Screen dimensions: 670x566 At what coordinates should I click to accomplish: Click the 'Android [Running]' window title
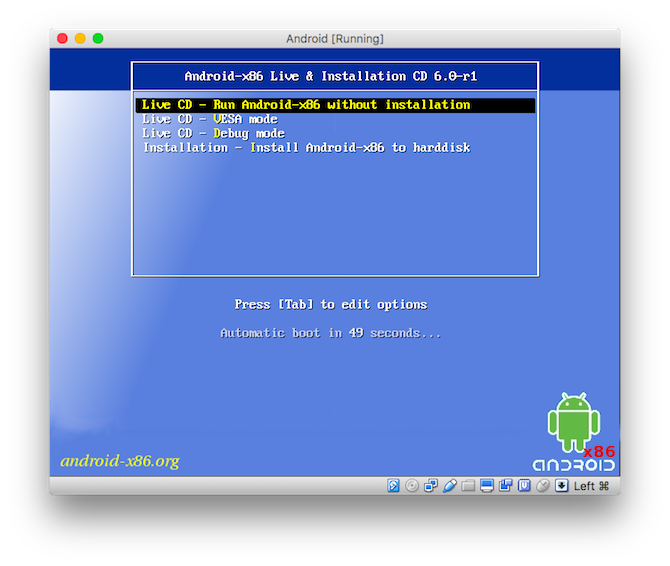click(335, 39)
